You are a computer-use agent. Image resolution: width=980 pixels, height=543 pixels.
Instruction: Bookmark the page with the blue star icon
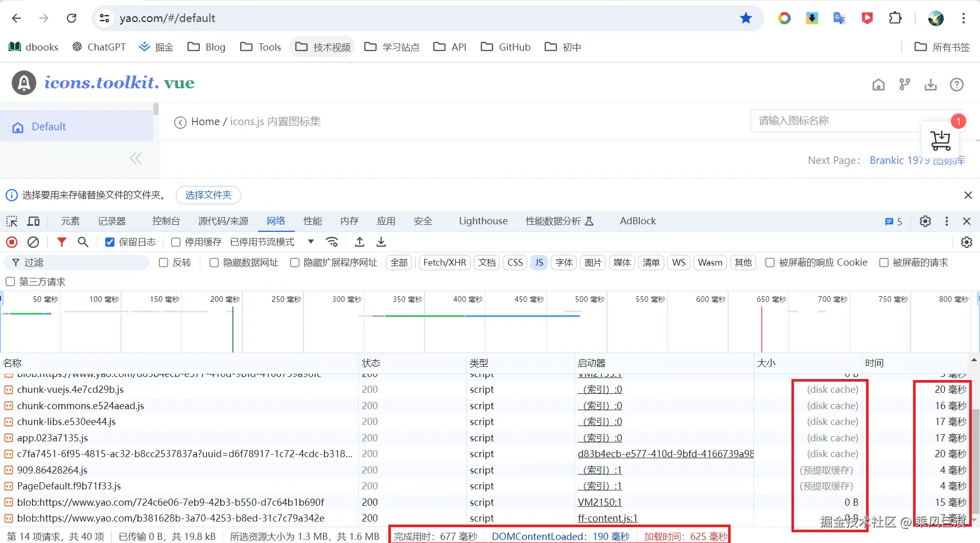(746, 18)
